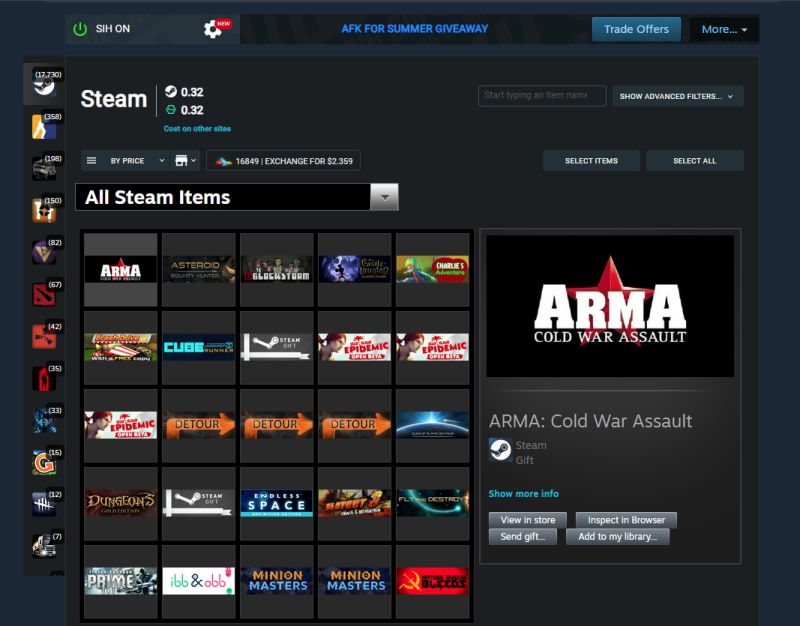800x626 pixels.
Task: Open game inventory with 42 items
Action: tap(44, 336)
